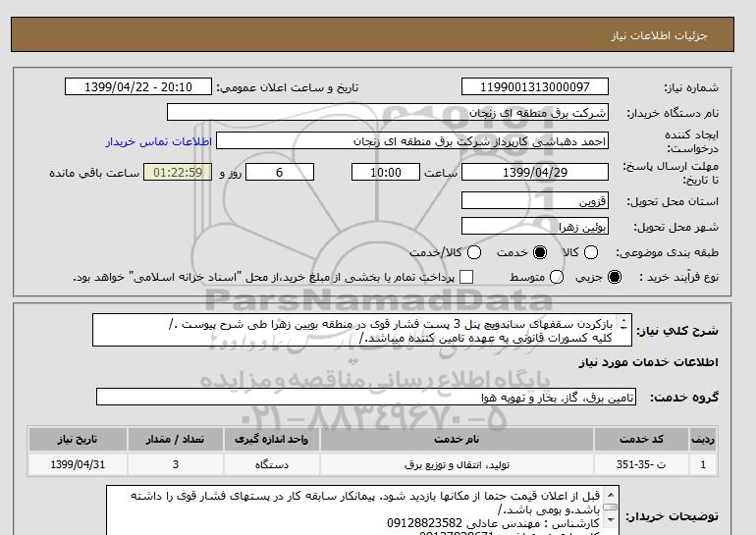Select the کالا/خدمت radio button
Screen dimensions: 756x535
[x=474, y=252]
